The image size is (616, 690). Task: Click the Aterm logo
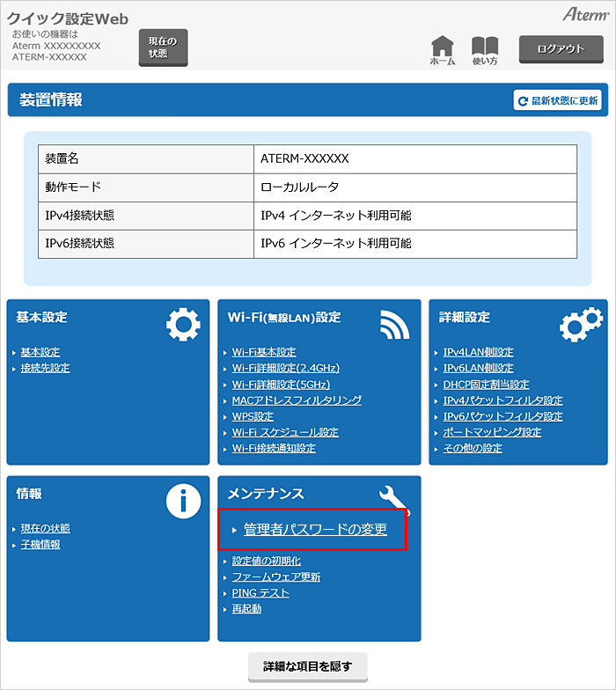click(583, 14)
